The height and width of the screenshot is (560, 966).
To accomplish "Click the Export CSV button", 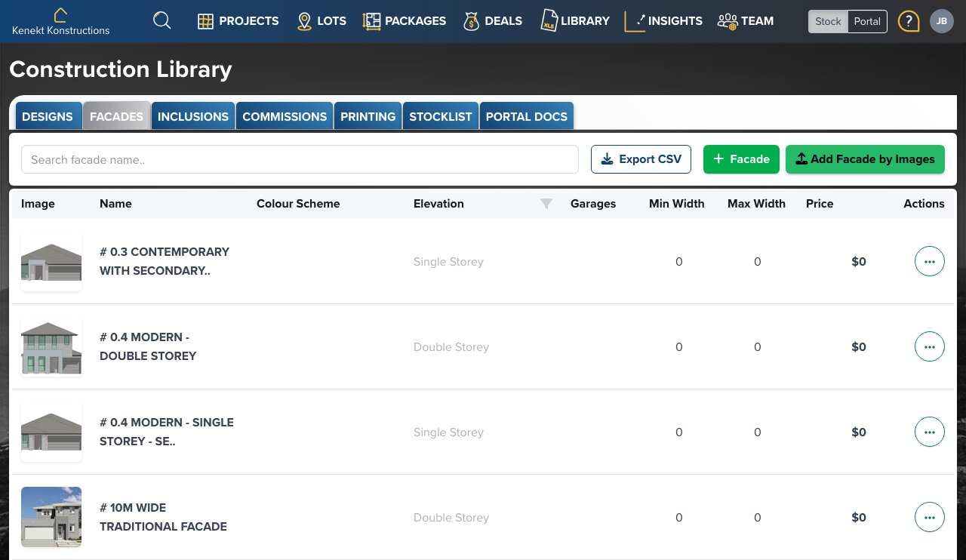I will (641, 159).
